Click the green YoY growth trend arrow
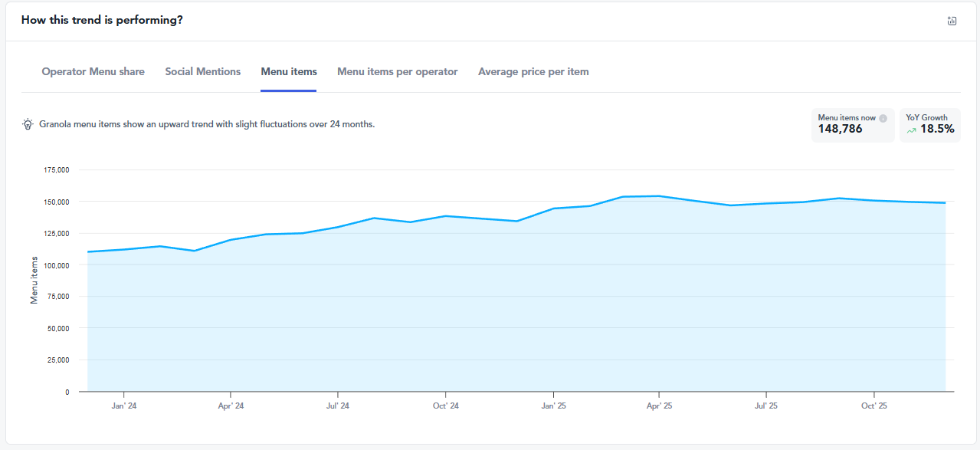 click(912, 130)
